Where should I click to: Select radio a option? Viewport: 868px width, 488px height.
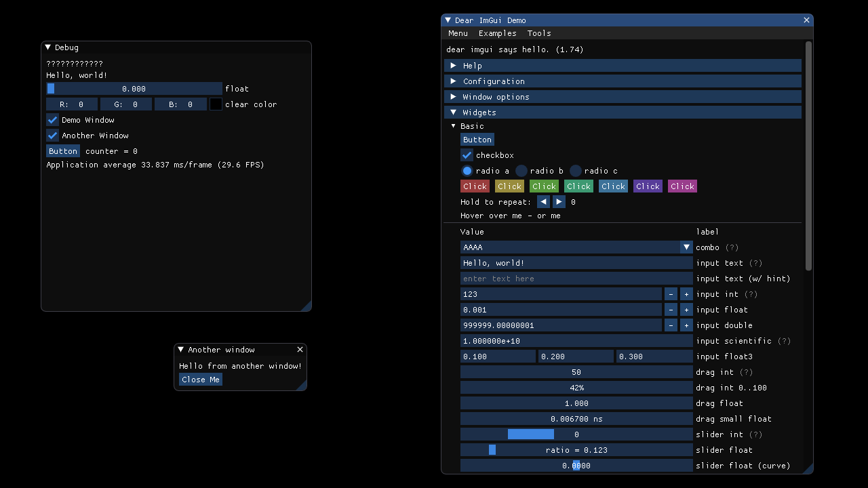coord(467,171)
